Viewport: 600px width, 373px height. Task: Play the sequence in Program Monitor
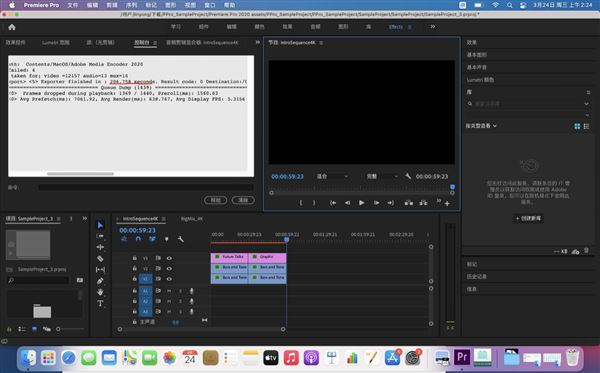coord(361,203)
